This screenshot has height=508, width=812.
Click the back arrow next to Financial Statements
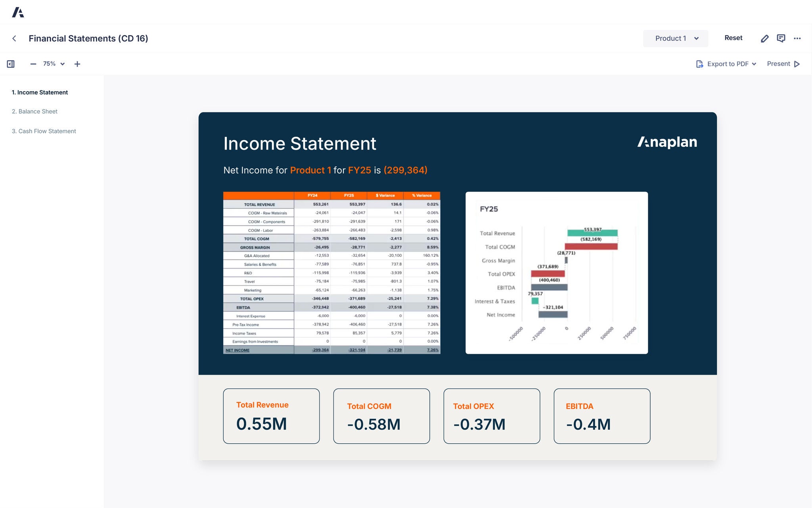tap(14, 38)
